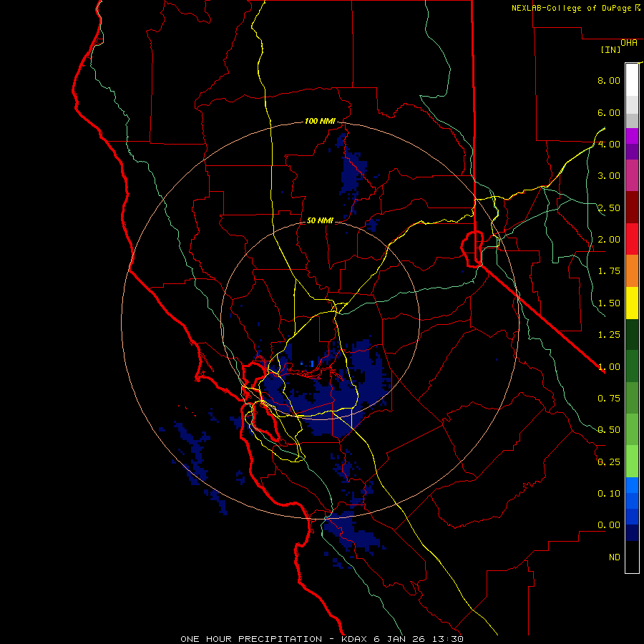Click the 6 JAN 26 date text
644x644 pixels.
398,639
